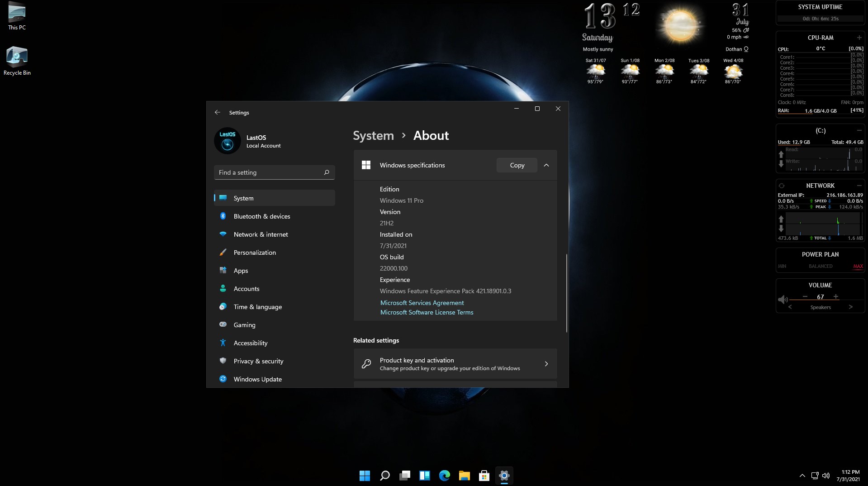Click System in the breadcrumb
This screenshot has width=868, height=486.
(373, 135)
